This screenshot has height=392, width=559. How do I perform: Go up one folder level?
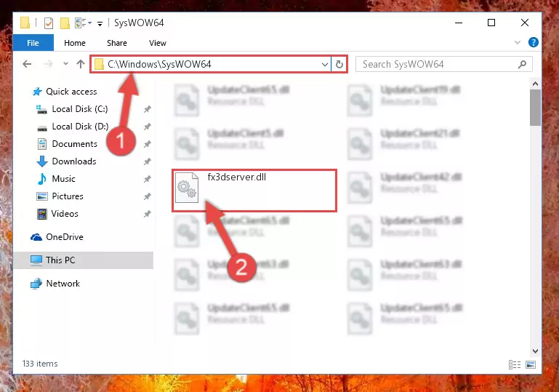[x=81, y=64]
